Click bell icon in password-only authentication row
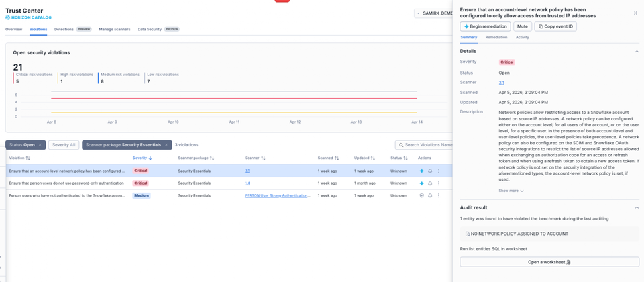The height and width of the screenshot is (282, 644). (x=430, y=183)
